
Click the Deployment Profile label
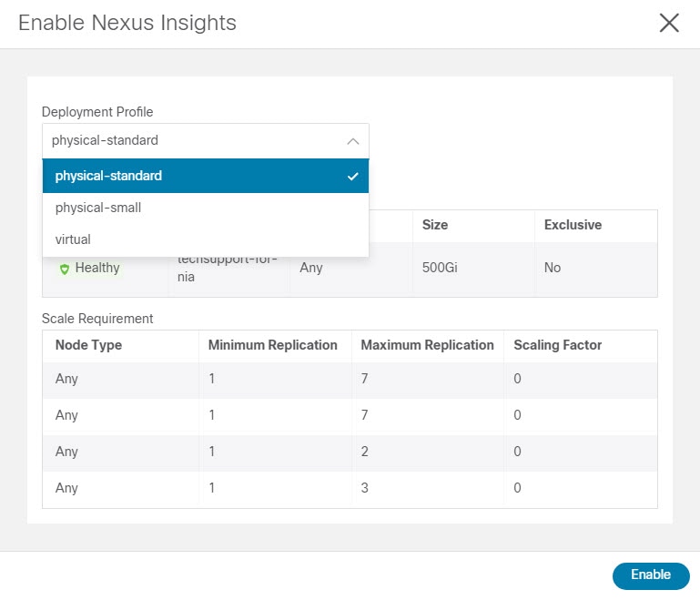click(97, 112)
